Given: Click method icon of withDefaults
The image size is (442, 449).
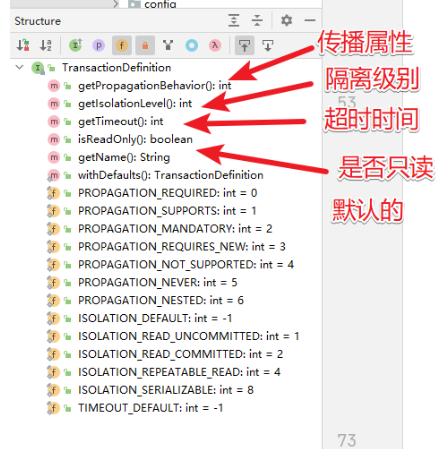Looking at the screenshot, I should pos(53,175).
